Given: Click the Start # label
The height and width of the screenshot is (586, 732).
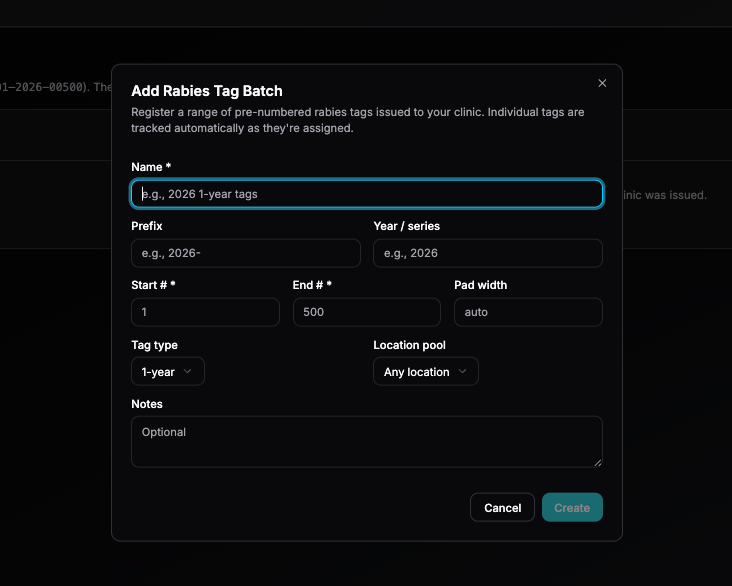Looking at the screenshot, I should tap(153, 285).
